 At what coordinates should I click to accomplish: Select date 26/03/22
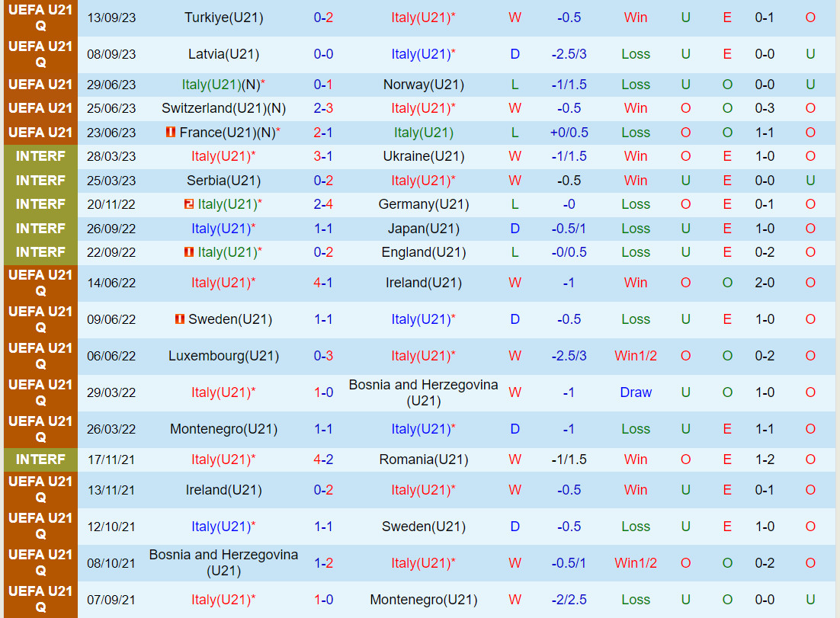pos(111,429)
